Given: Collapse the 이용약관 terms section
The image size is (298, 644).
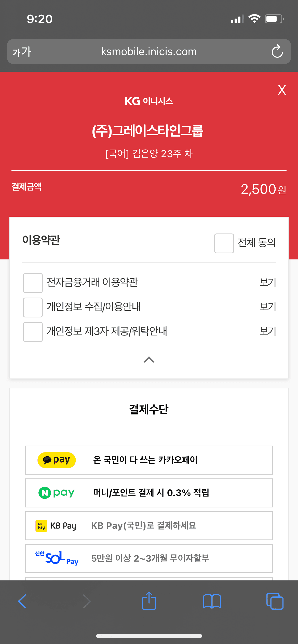Looking at the screenshot, I should click(149, 360).
